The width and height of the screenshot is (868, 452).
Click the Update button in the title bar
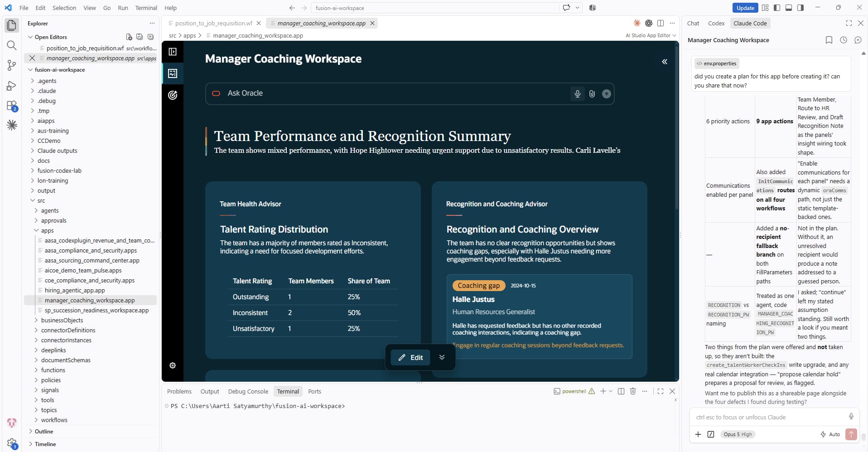tap(745, 8)
